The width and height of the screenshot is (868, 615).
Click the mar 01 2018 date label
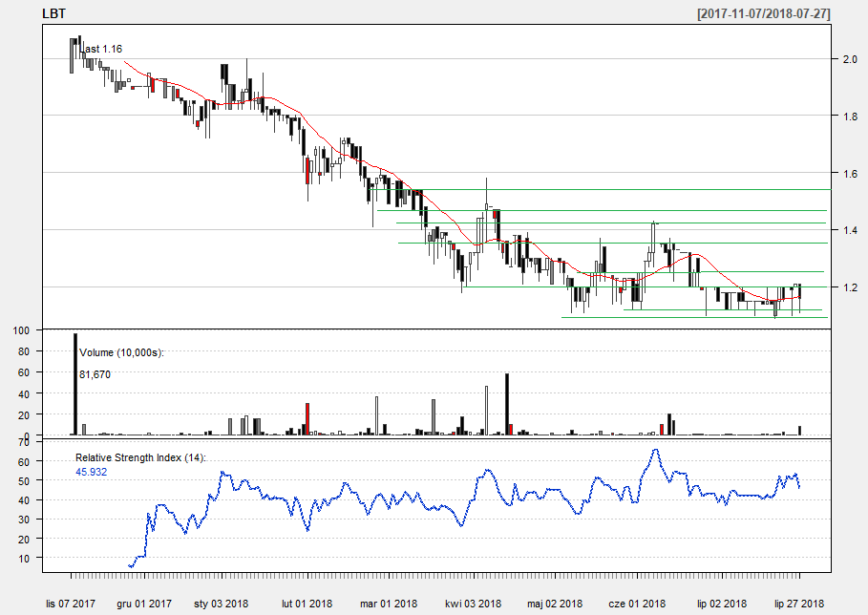[389, 604]
